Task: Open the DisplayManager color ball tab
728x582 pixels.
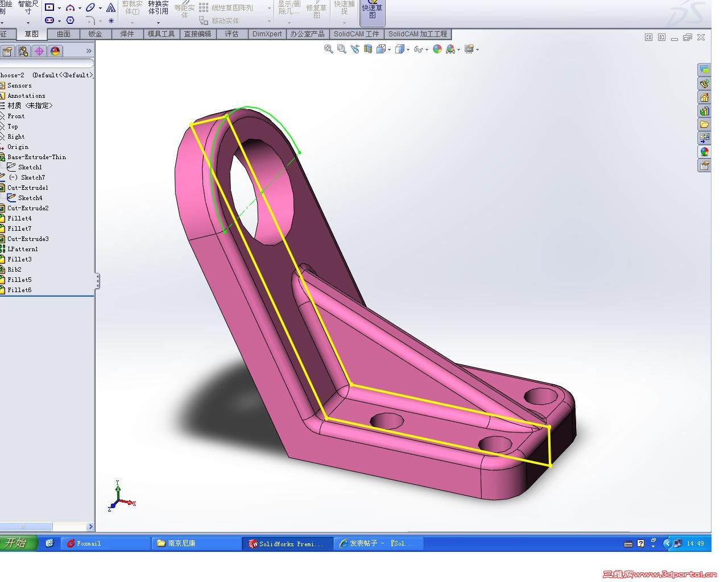Action: (55, 51)
